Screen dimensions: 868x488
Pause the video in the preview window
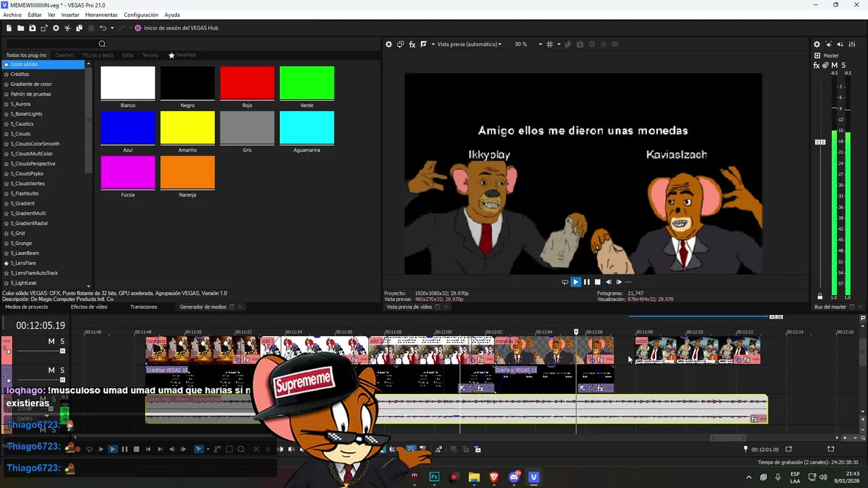pos(587,282)
